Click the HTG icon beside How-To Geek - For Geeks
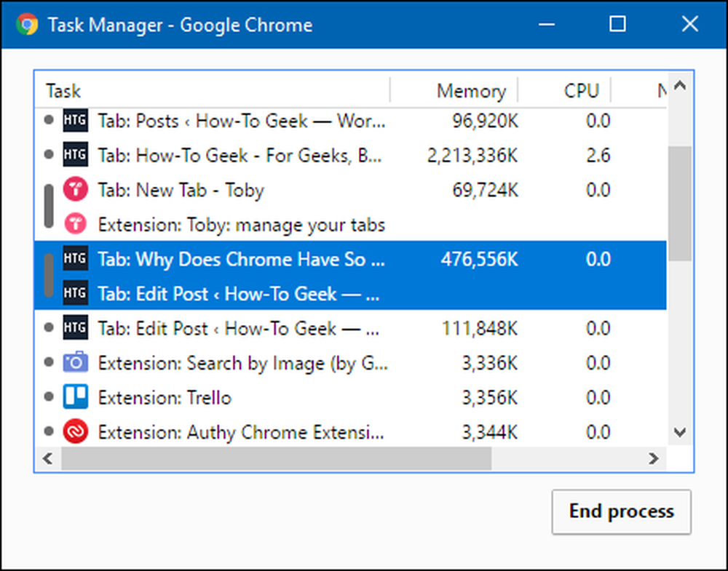Image resolution: width=728 pixels, height=571 pixels. pos(75,155)
